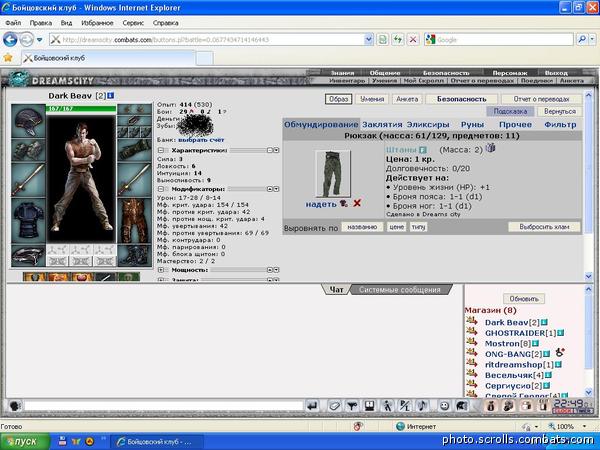Click the Обновить button

point(524,298)
